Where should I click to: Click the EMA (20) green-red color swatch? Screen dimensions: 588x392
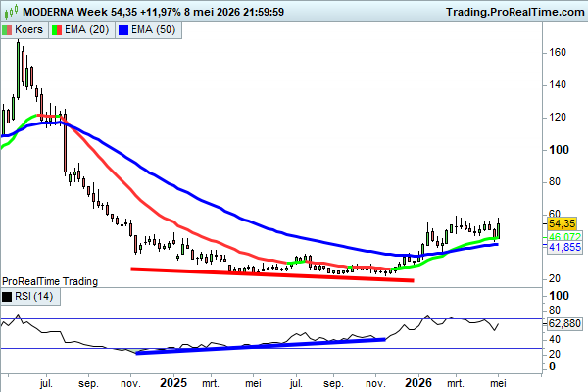(57, 30)
